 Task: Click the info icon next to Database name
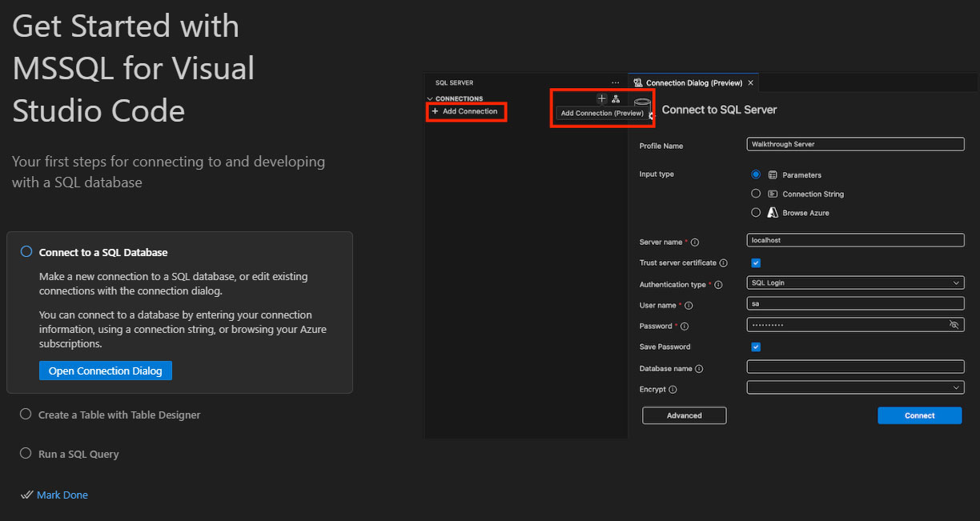pyautogui.click(x=699, y=369)
